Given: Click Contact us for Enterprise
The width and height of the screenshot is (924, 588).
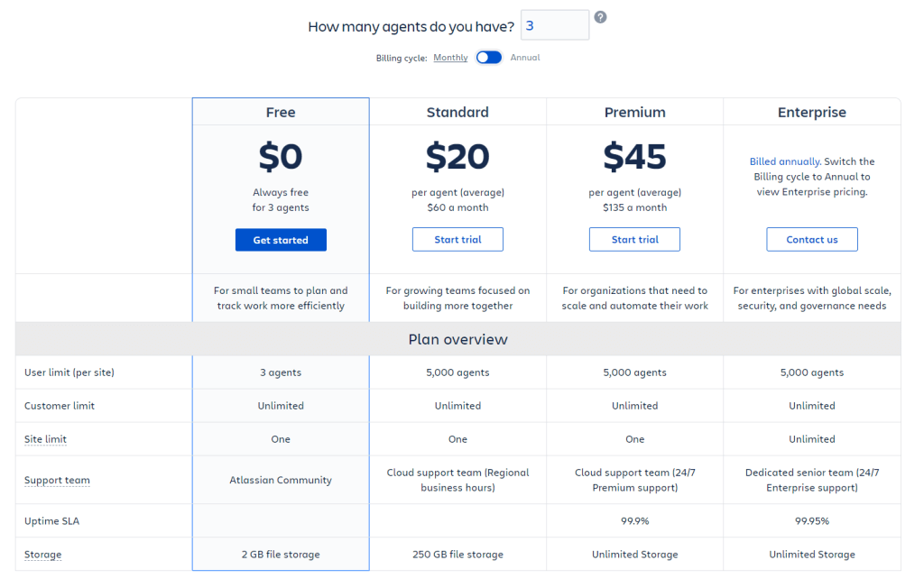Looking at the screenshot, I should tap(811, 240).
